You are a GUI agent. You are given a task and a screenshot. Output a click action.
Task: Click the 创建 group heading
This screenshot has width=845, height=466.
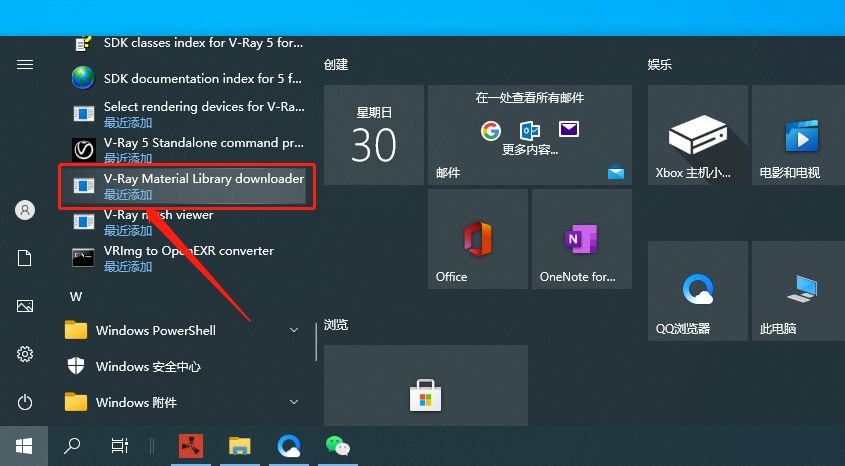click(336, 65)
